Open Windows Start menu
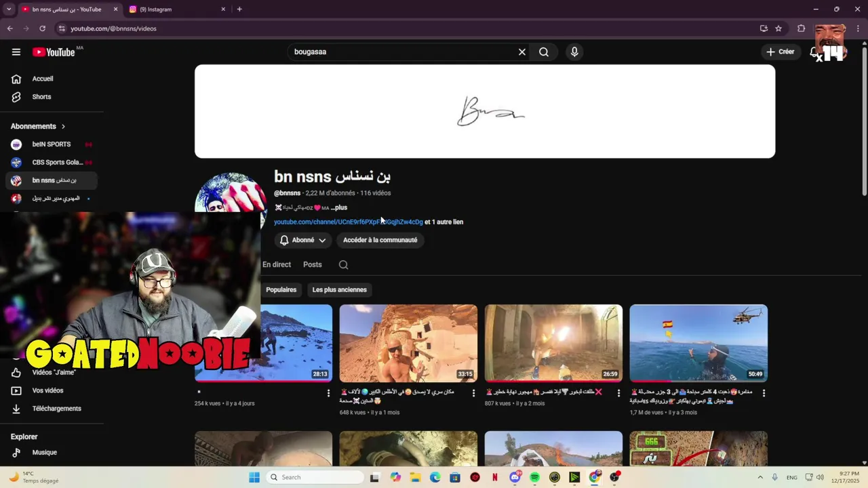Image resolution: width=868 pixels, height=488 pixels. pyautogui.click(x=254, y=477)
